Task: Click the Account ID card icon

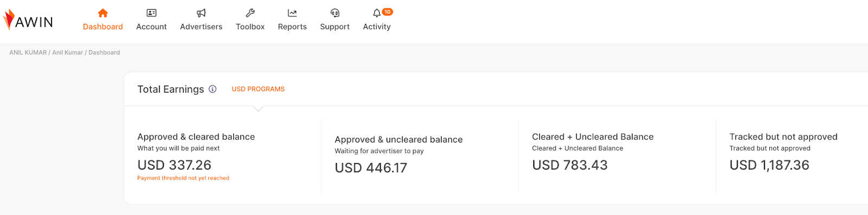Action: click(151, 13)
